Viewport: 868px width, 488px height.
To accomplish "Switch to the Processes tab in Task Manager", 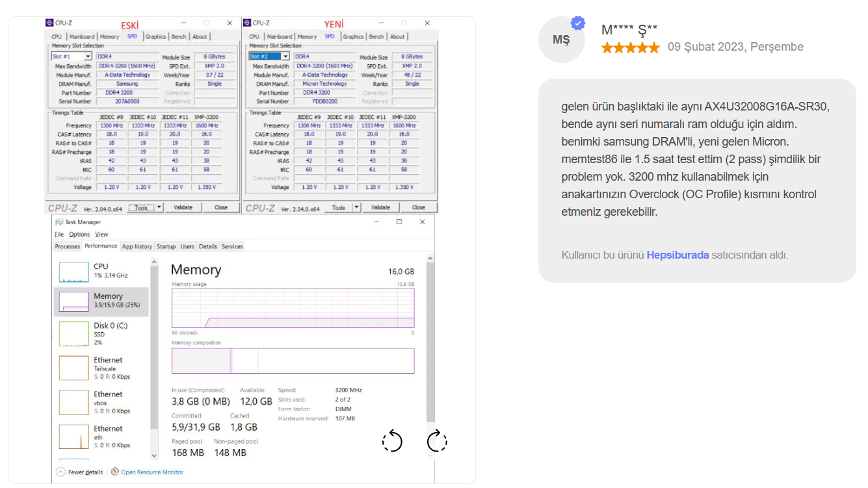I will click(68, 247).
